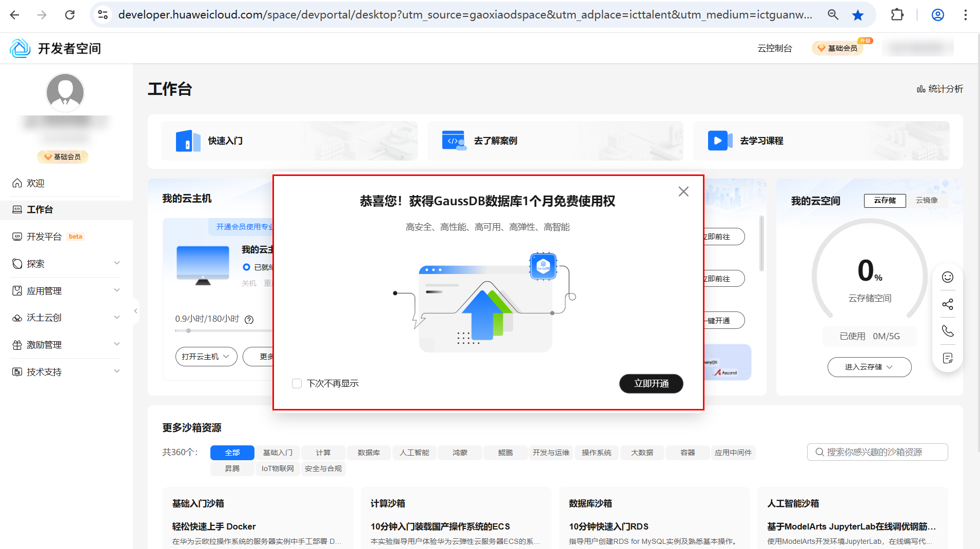Image resolution: width=980 pixels, height=549 pixels.
Task: Check the 下次不再显示 checkbox
Action: [297, 384]
